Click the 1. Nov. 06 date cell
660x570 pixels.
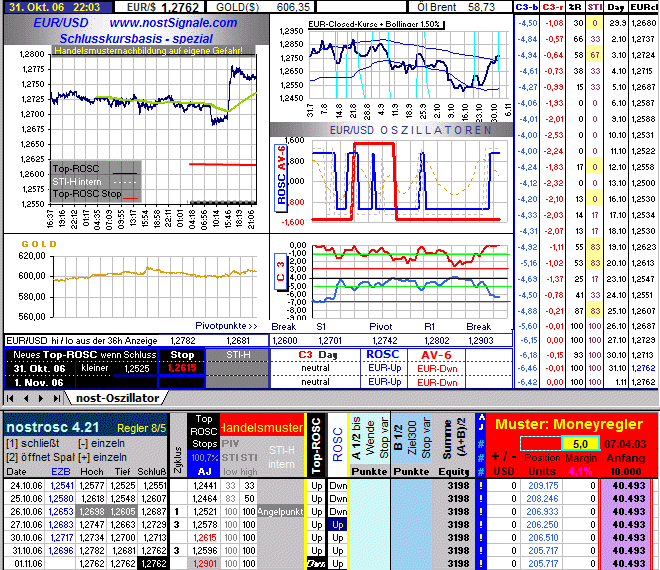[x=39, y=383]
